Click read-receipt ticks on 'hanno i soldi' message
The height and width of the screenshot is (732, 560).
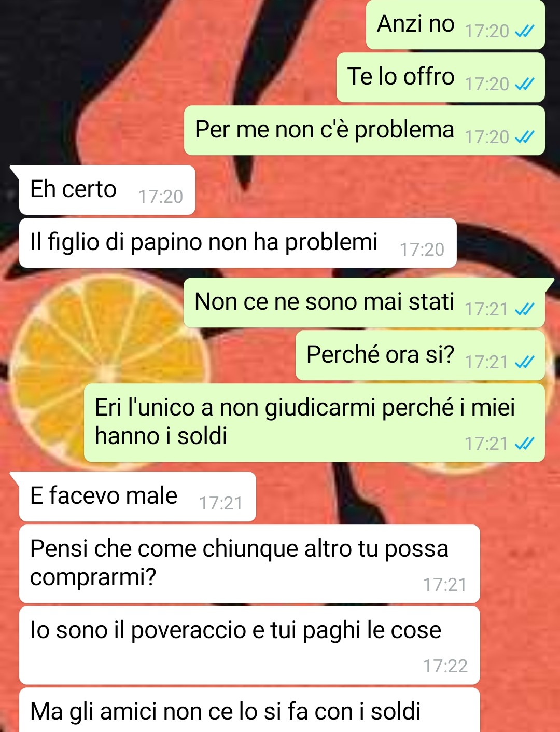[x=524, y=444]
